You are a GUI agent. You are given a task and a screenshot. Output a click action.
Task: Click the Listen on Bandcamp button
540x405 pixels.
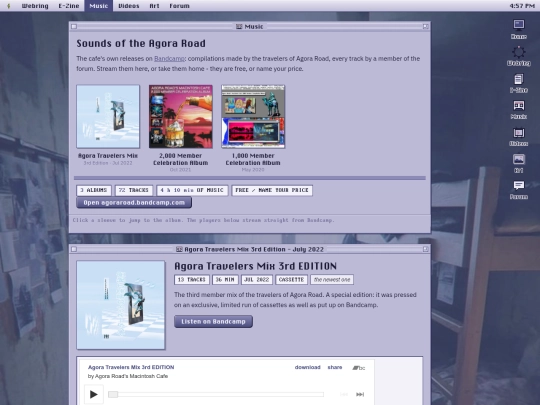pos(213,321)
